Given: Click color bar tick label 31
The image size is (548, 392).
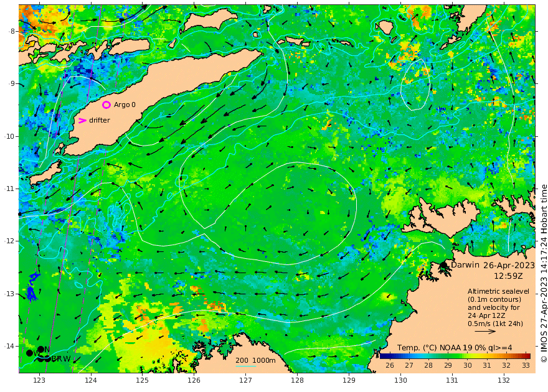Looking at the screenshot, I should click(487, 365).
